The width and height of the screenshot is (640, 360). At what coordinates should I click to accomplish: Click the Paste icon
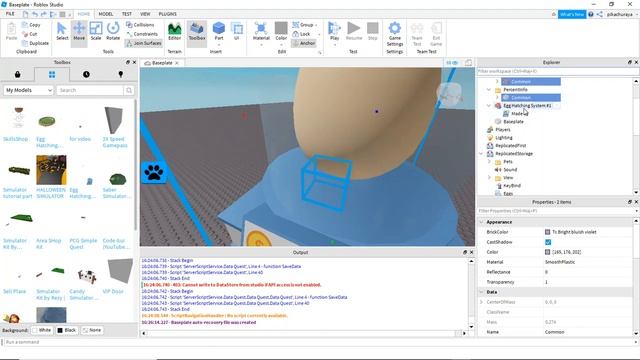pos(11,31)
